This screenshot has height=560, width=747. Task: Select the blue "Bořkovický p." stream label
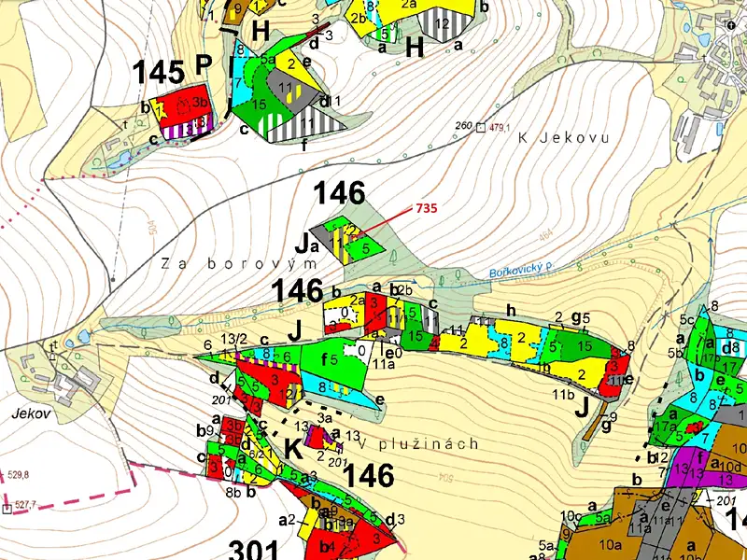[x=521, y=270]
